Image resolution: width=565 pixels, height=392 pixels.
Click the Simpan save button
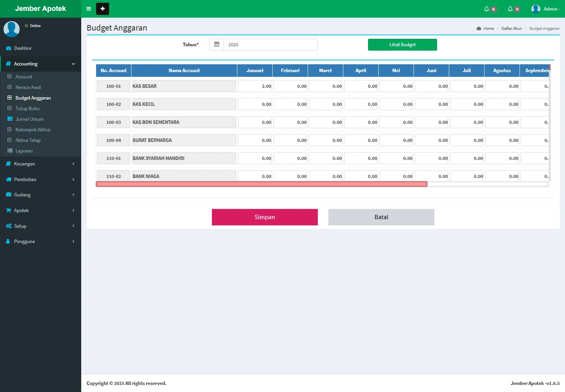264,217
